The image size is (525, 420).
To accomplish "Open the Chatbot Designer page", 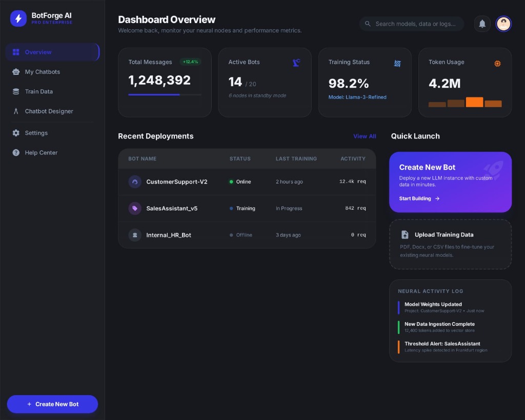I will [49, 111].
